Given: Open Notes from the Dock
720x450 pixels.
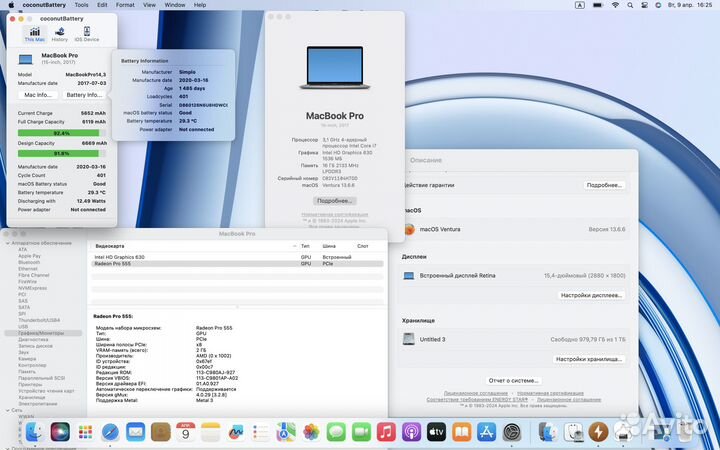Looking at the screenshot, I should [211, 432].
